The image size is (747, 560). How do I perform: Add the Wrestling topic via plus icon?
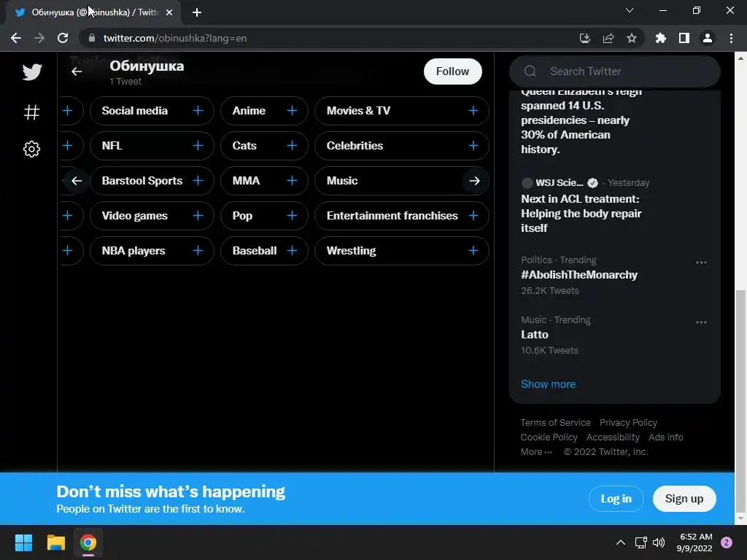[x=473, y=251]
